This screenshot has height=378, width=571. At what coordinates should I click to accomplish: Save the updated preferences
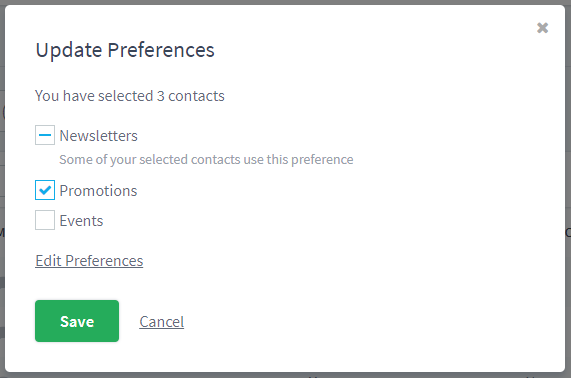tap(77, 321)
